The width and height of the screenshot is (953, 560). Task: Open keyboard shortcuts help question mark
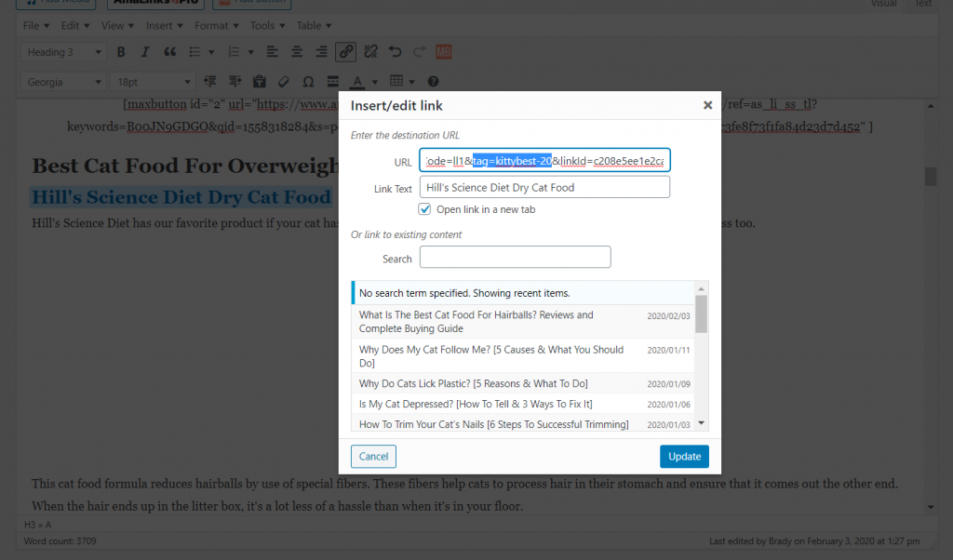tap(433, 81)
